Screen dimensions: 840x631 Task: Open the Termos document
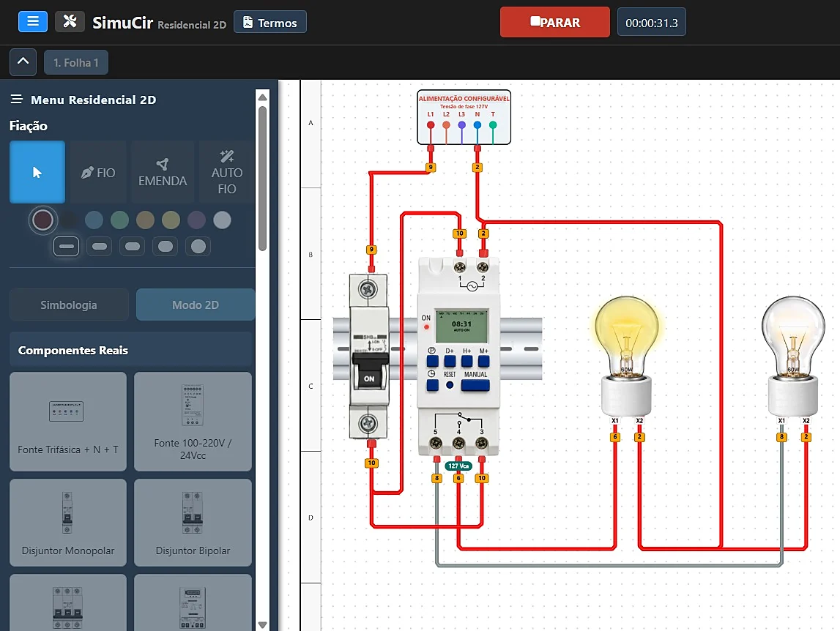click(x=270, y=23)
